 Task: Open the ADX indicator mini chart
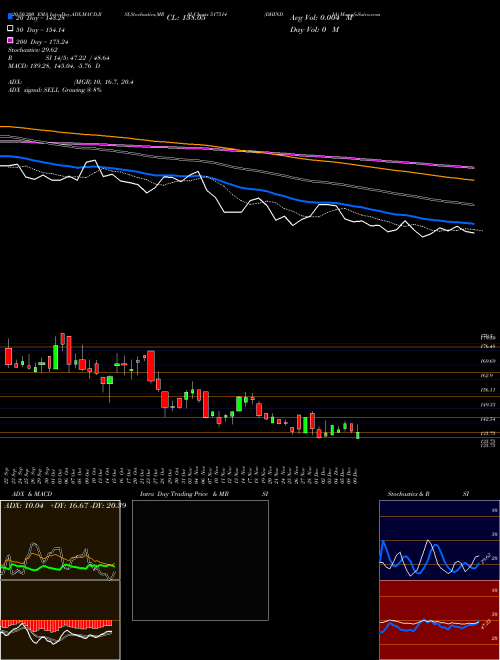point(60,540)
